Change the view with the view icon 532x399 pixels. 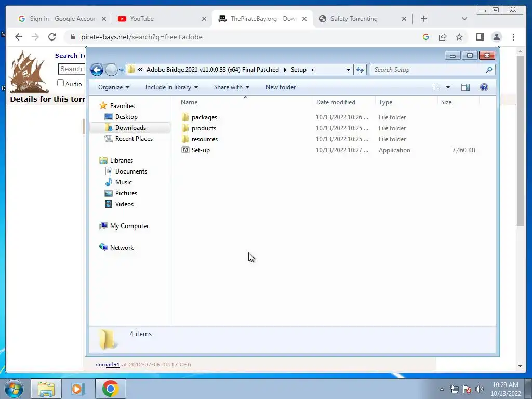pyautogui.click(x=436, y=87)
